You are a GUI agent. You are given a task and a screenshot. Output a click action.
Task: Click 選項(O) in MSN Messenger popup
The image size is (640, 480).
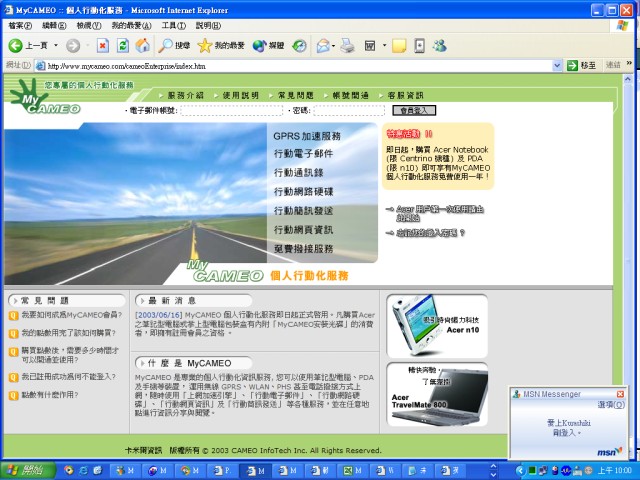[x=611, y=404]
